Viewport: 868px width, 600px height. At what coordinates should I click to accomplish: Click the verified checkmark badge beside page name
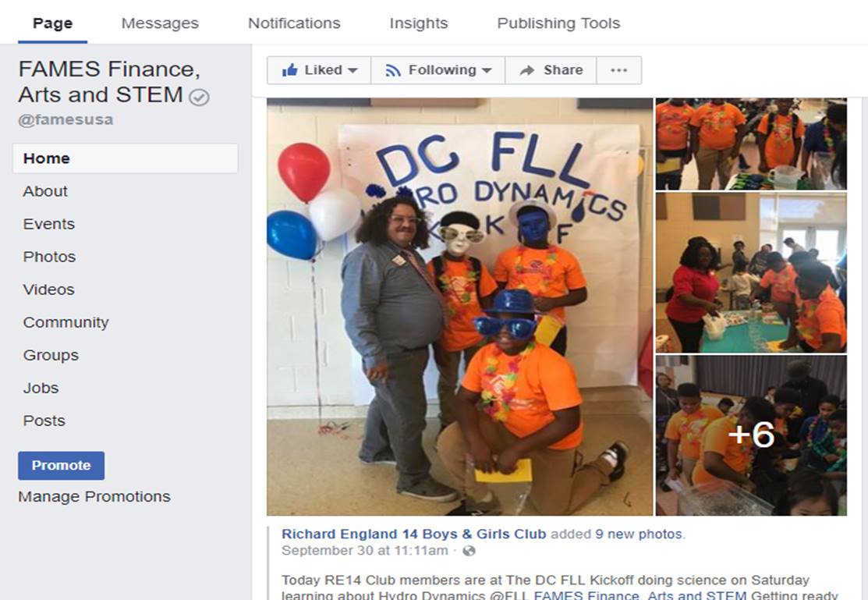point(199,97)
